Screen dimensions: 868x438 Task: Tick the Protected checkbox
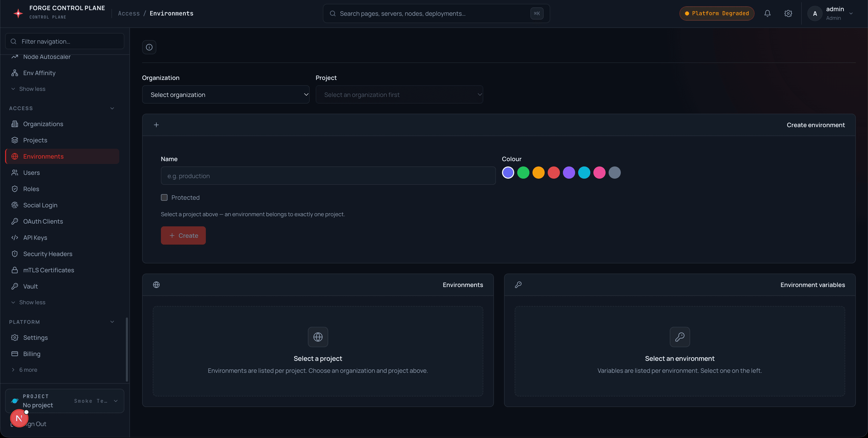164,197
